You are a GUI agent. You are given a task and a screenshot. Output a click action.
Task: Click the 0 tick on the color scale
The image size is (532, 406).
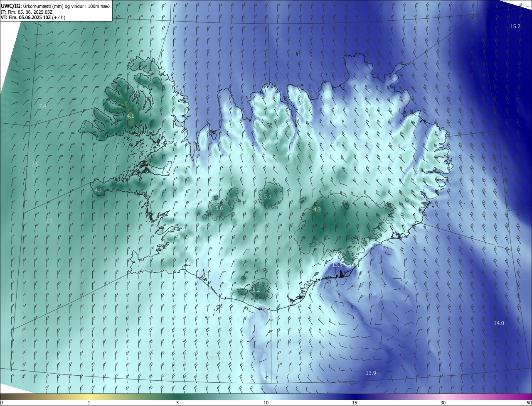[2, 403]
